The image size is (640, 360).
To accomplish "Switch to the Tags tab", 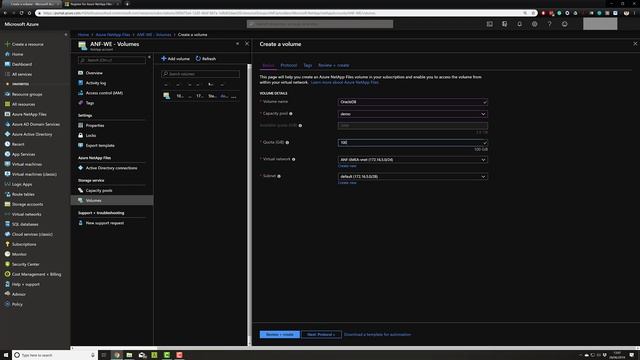I will click(x=308, y=65).
